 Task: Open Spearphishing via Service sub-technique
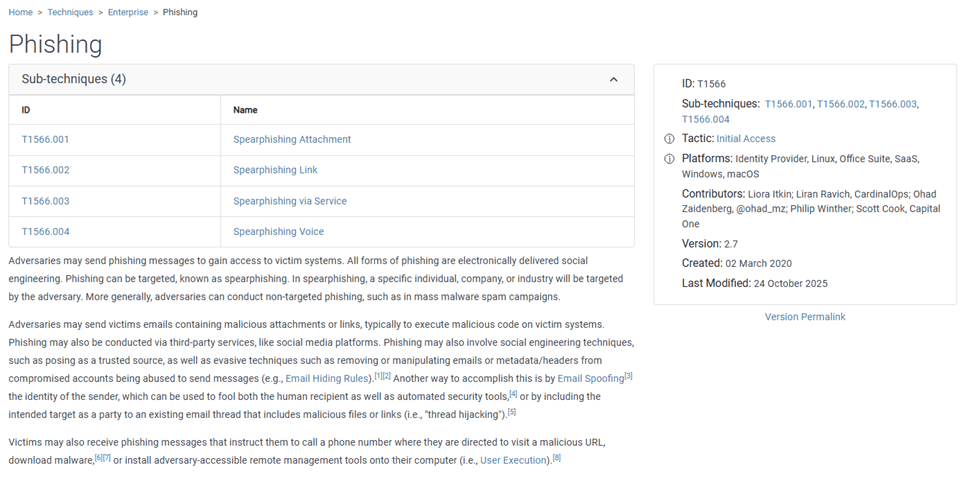(x=290, y=201)
